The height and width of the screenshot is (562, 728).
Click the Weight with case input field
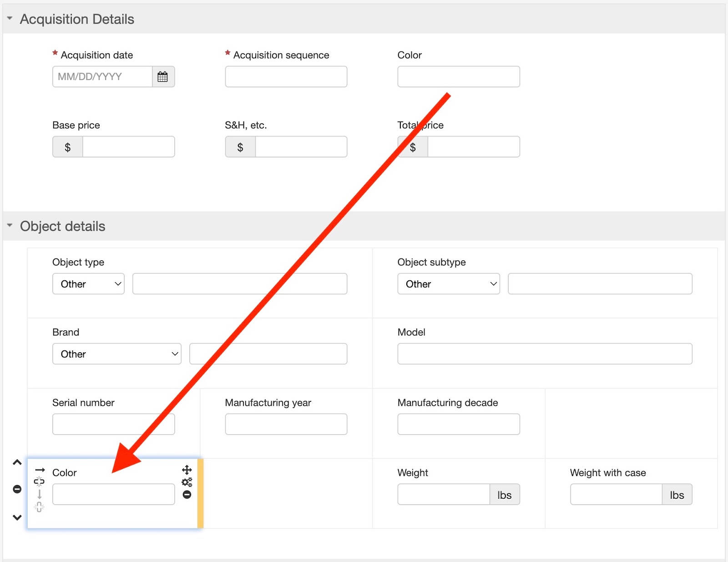pos(616,494)
